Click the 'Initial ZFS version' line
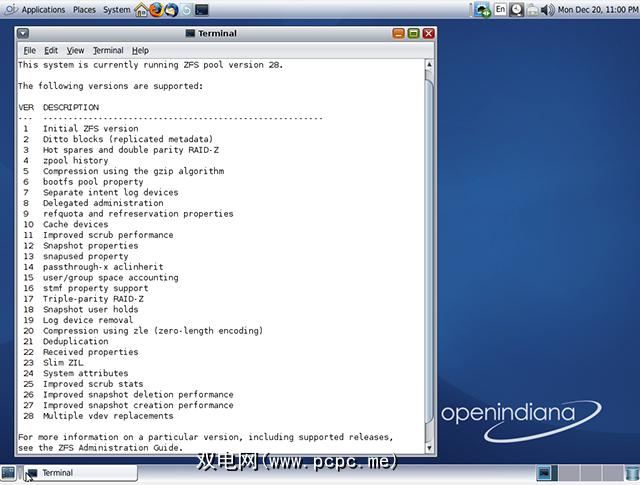The width and height of the screenshot is (640, 485). 91,129
